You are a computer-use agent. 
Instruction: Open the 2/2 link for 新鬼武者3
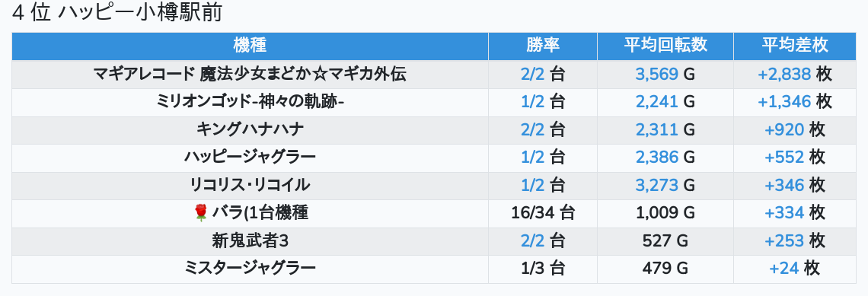point(532,241)
